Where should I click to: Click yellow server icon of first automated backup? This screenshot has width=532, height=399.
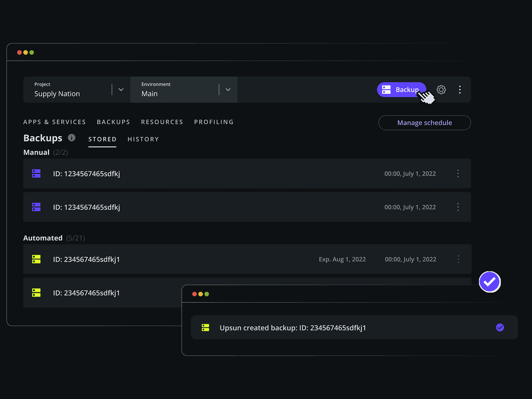pyautogui.click(x=36, y=259)
